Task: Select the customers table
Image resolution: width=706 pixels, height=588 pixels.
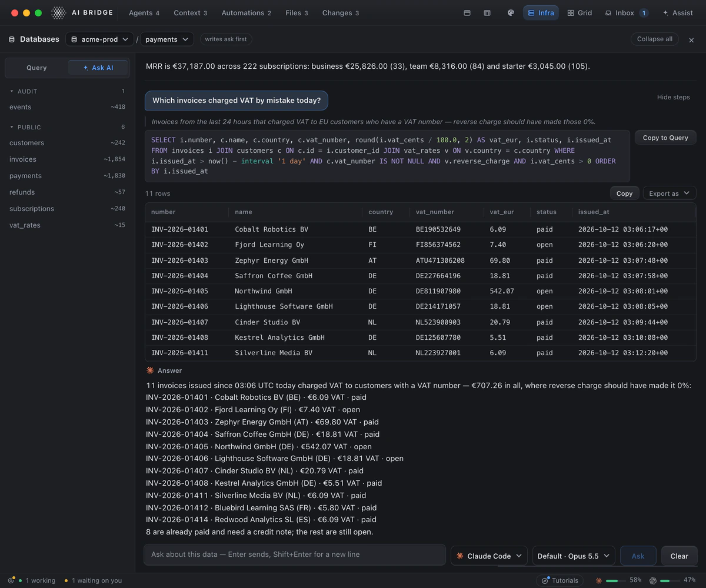Action: (67, 143)
